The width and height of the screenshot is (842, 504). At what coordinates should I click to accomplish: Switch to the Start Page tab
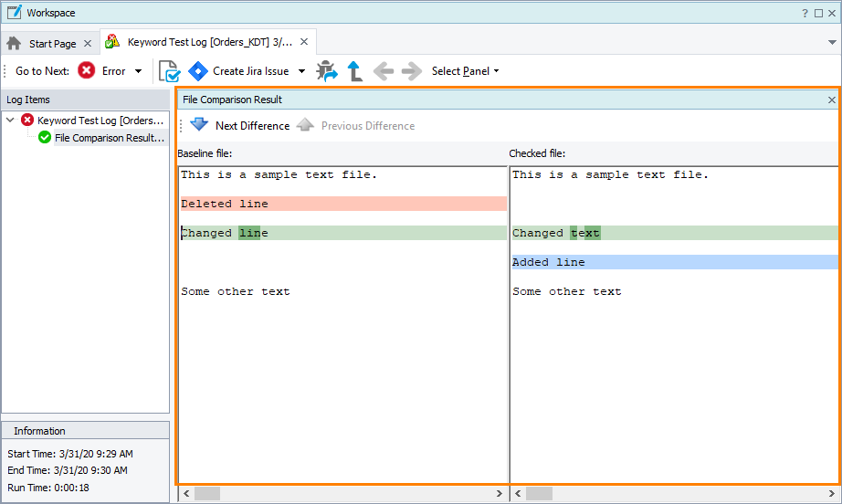coord(52,43)
